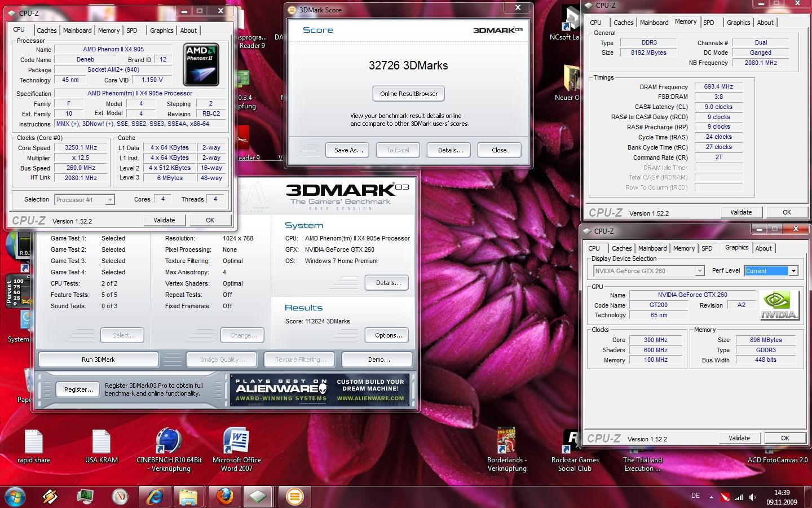Launch Microsoft Office Word 2007 shortcut
Viewport: 812px width, 508px height.
coord(237,450)
